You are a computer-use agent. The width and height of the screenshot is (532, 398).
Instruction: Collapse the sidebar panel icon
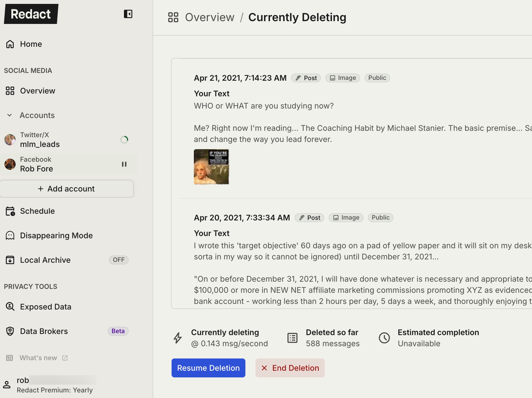pos(128,14)
